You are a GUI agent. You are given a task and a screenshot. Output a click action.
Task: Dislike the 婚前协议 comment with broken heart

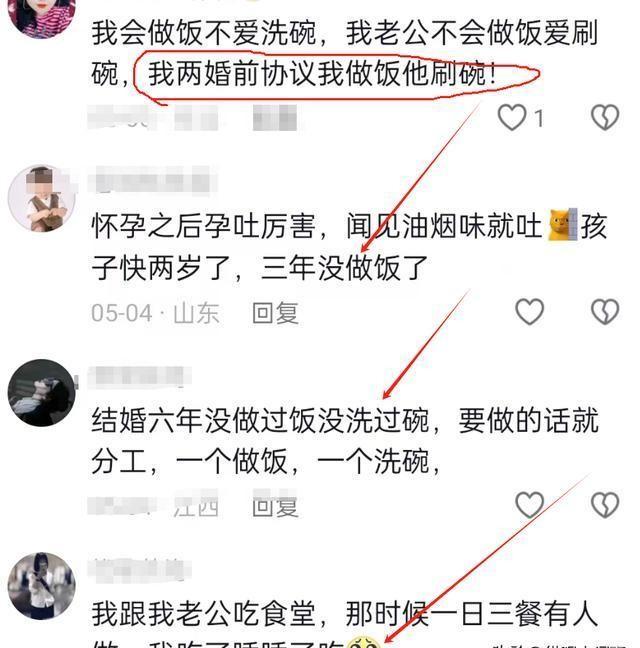(x=605, y=117)
